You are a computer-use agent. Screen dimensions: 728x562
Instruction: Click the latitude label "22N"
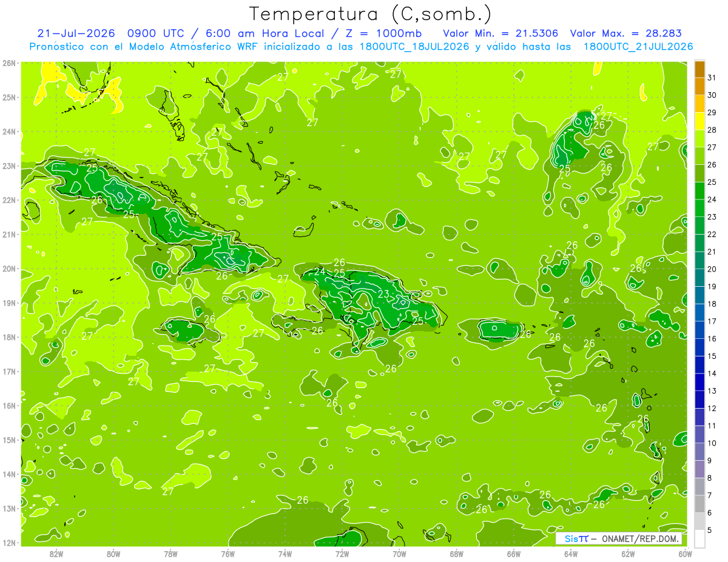tap(9, 200)
